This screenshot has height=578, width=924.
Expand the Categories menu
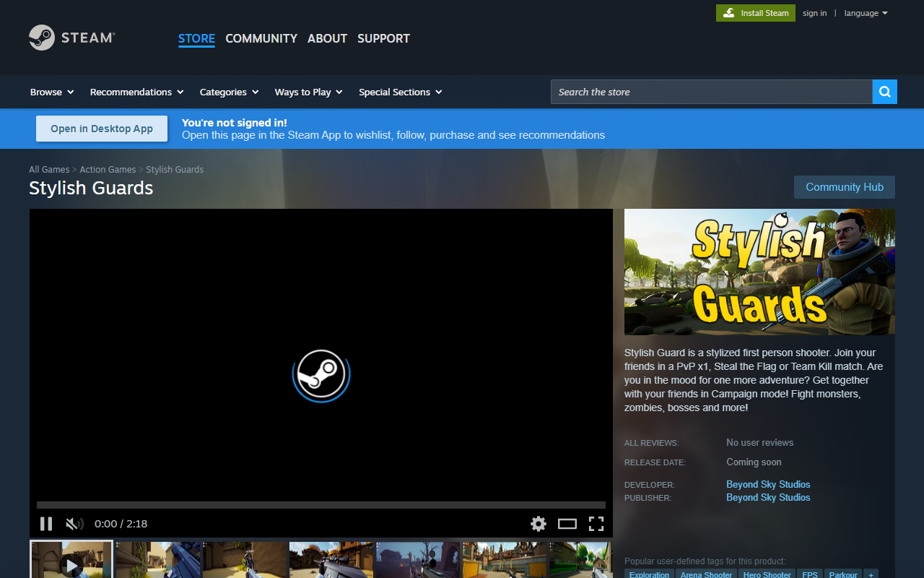tap(230, 92)
